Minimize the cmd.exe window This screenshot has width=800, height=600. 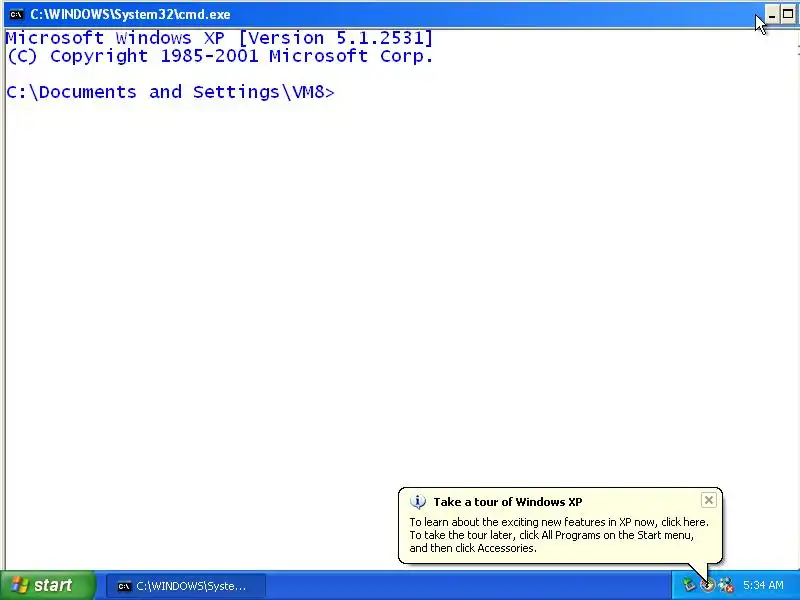[772, 15]
